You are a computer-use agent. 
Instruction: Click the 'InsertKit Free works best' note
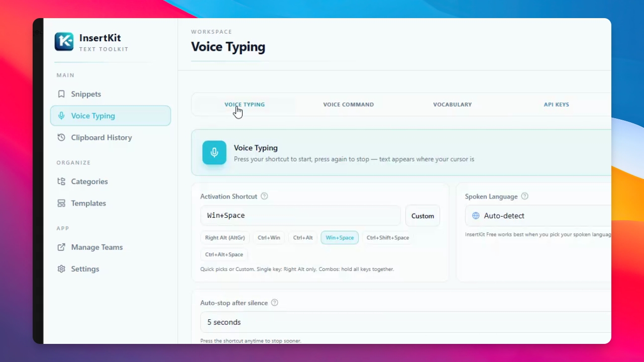click(x=538, y=235)
